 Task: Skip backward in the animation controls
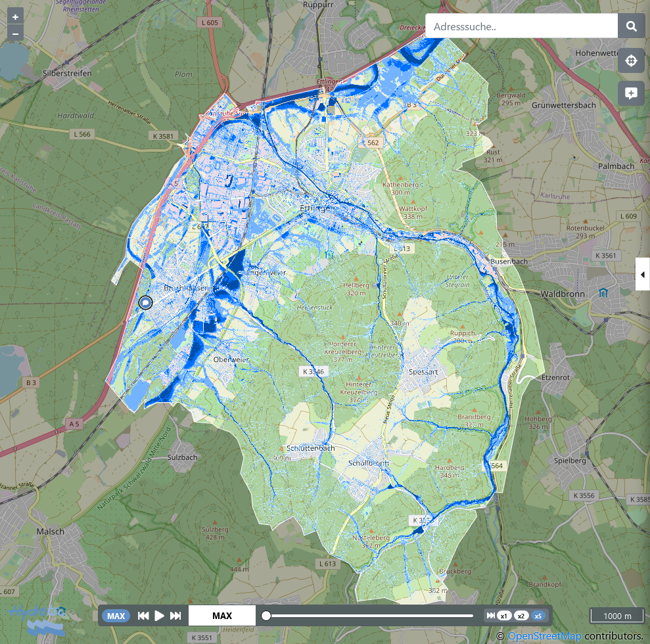coord(143,616)
